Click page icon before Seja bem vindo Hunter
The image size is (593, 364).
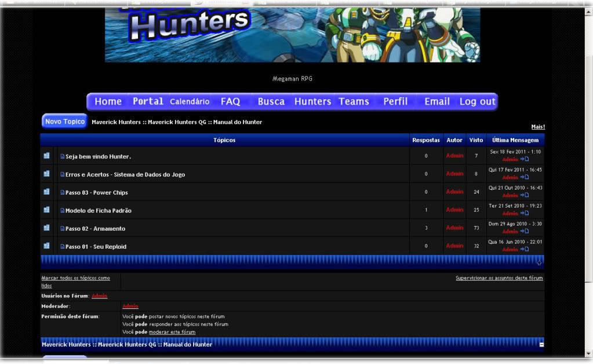63,156
